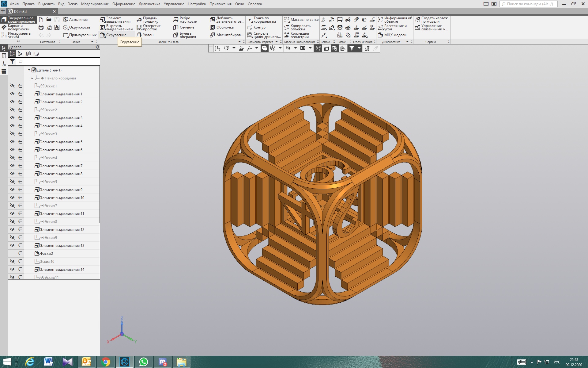The image size is (588, 368).
Task: Open the view orientation dropdown arrow in the viewport toolbar
Action: click(x=257, y=48)
